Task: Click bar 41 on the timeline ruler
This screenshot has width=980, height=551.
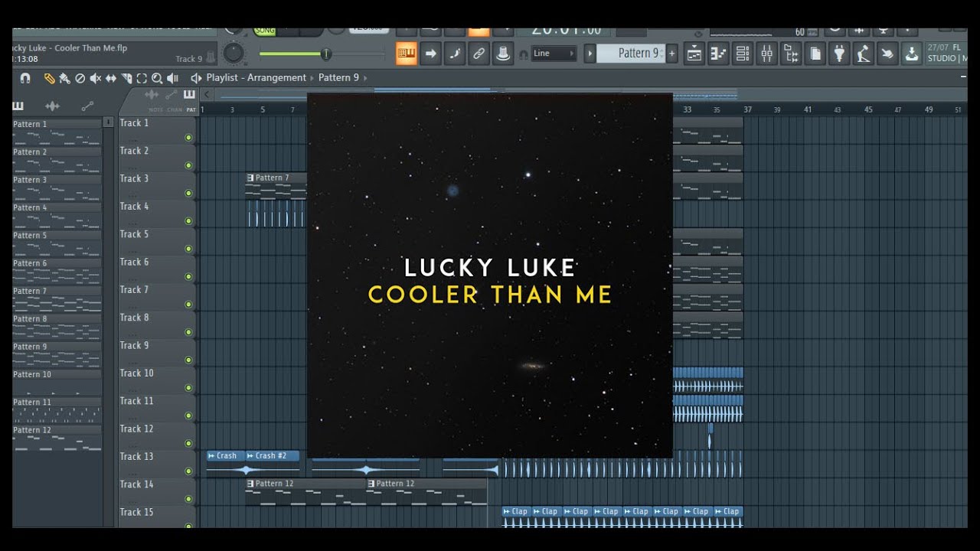Action: coord(808,110)
